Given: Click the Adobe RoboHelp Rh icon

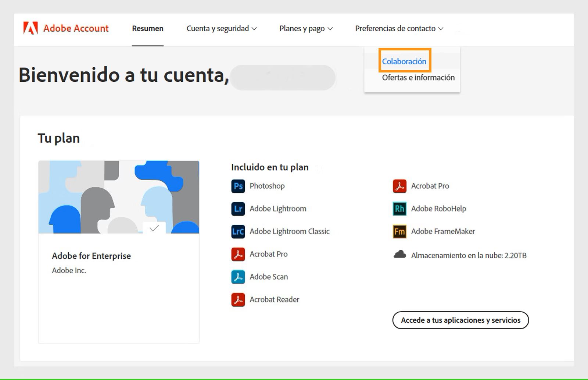Looking at the screenshot, I should pyautogui.click(x=399, y=209).
